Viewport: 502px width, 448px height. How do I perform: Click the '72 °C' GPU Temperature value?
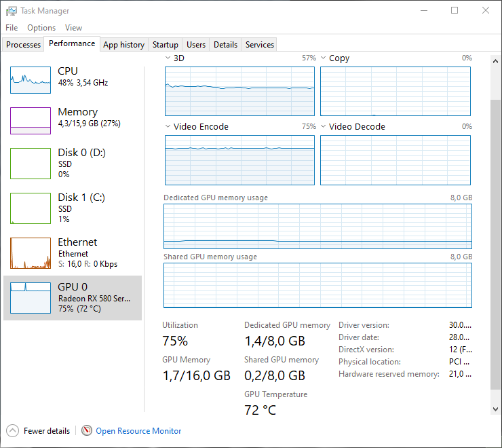click(260, 410)
